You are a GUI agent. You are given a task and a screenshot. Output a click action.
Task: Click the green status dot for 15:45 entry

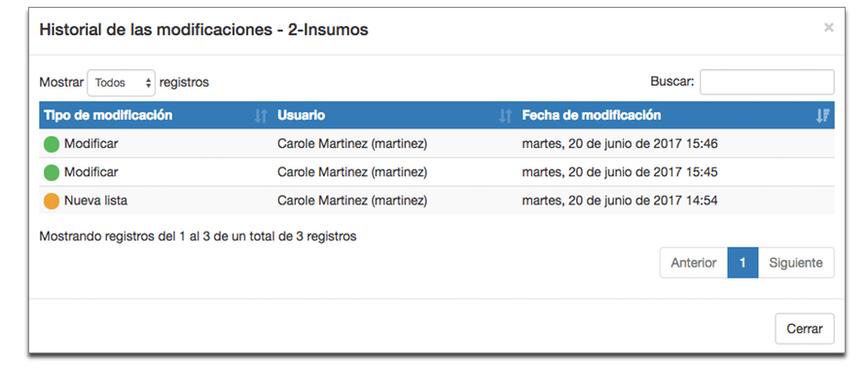(52, 173)
